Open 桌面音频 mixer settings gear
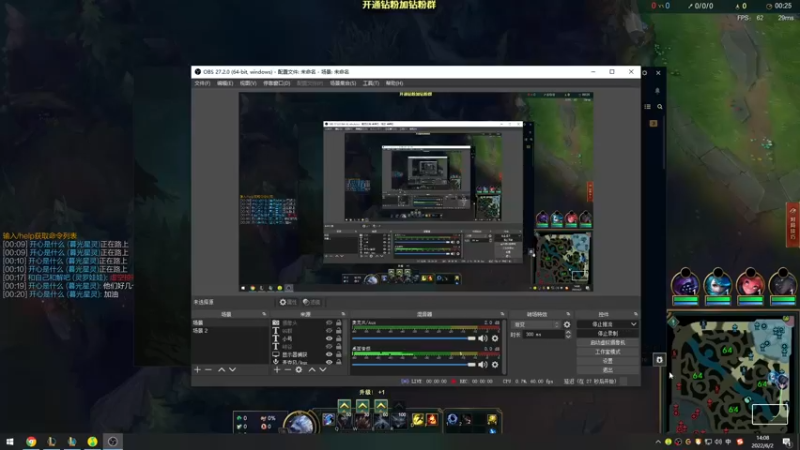This screenshot has height=450, width=800. (495, 364)
